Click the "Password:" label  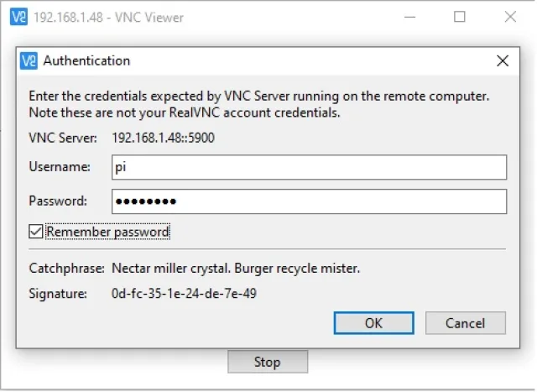(58, 201)
